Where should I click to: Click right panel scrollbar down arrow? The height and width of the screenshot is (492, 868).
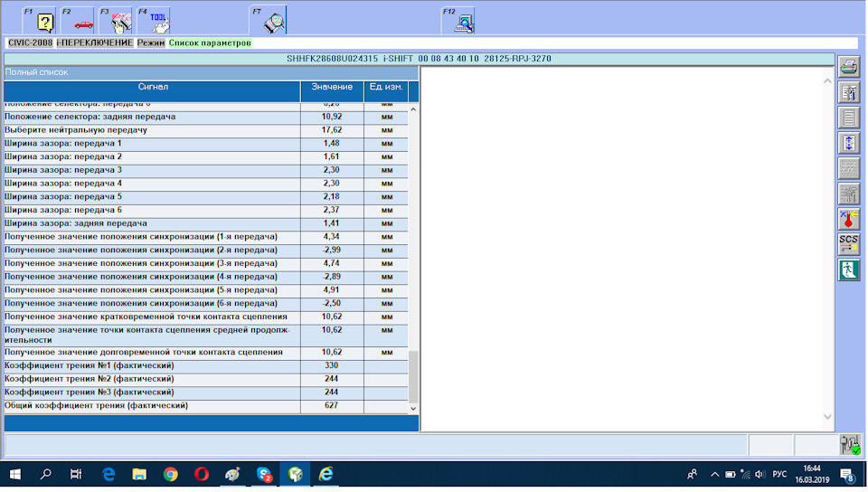[827, 417]
